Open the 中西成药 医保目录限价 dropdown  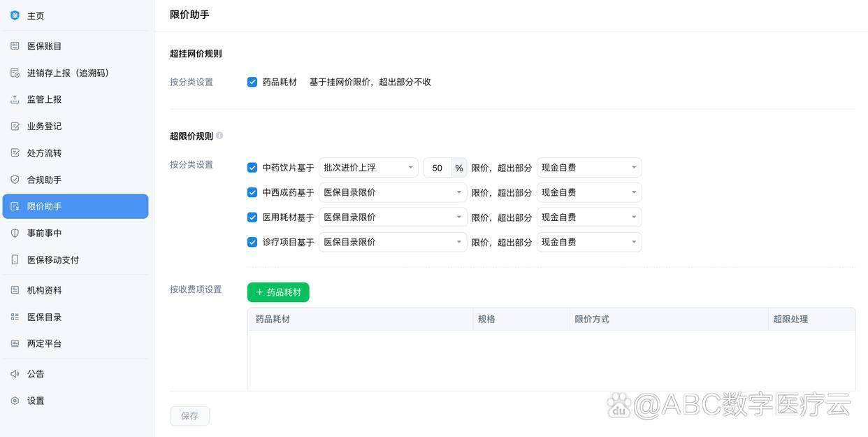click(393, 192)
